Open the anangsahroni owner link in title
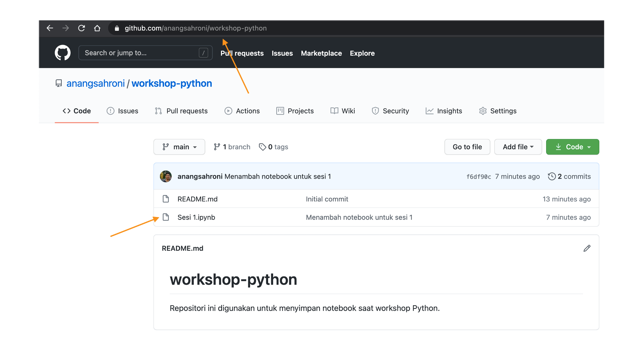The width and height of the screenshot is (644, 356). point(96,83)
